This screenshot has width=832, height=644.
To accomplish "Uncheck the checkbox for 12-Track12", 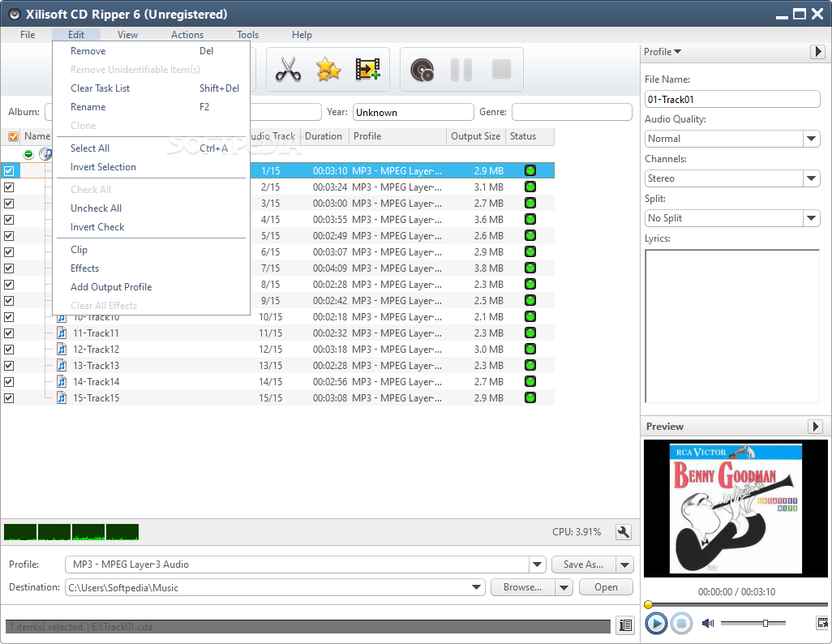I will coord(9,350).
